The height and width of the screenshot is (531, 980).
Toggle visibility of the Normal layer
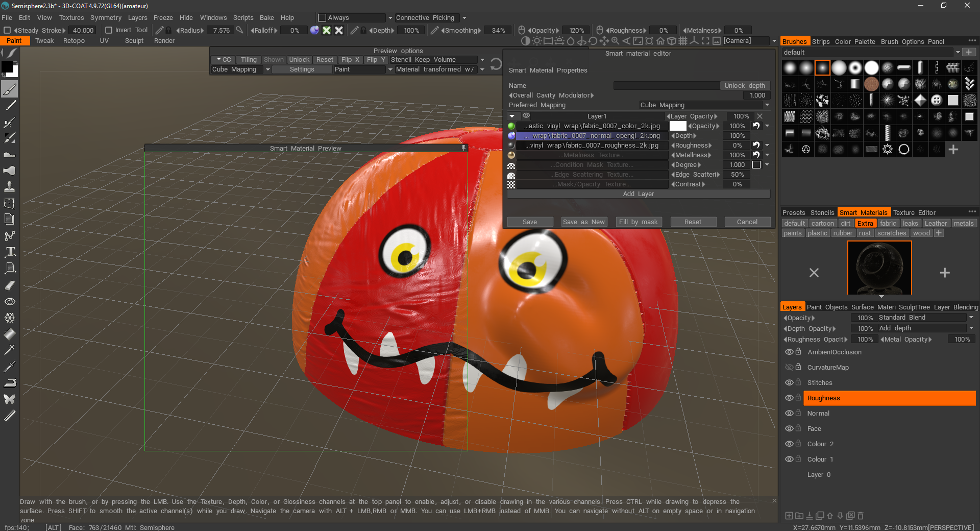789,413
